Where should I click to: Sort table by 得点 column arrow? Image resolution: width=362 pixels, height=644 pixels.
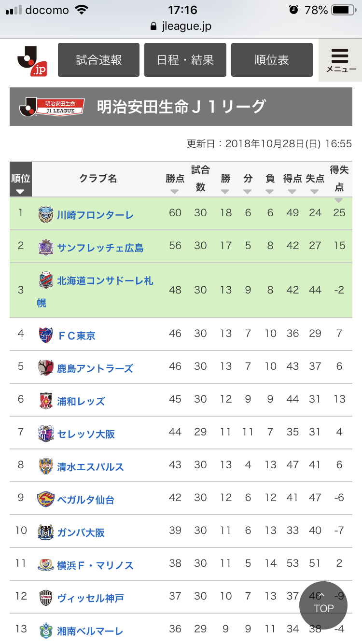pos(292,191)
